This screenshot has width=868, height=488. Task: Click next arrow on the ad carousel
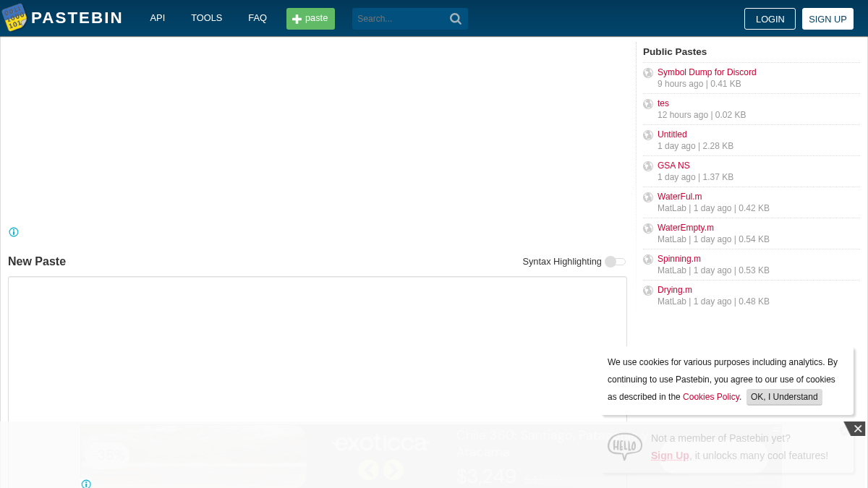(x=393, y=470)
